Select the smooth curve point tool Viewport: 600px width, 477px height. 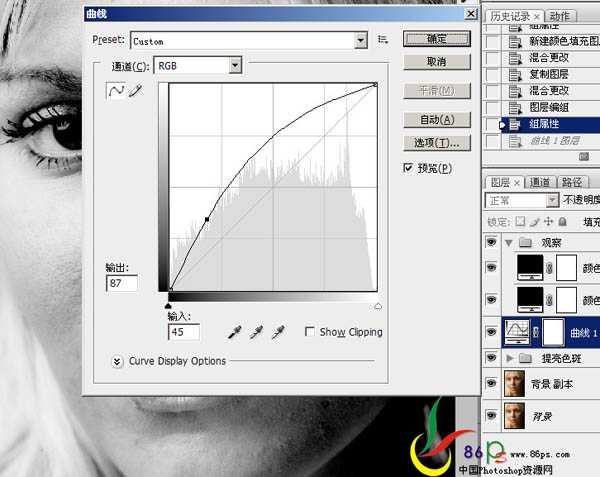click(116, 91)
